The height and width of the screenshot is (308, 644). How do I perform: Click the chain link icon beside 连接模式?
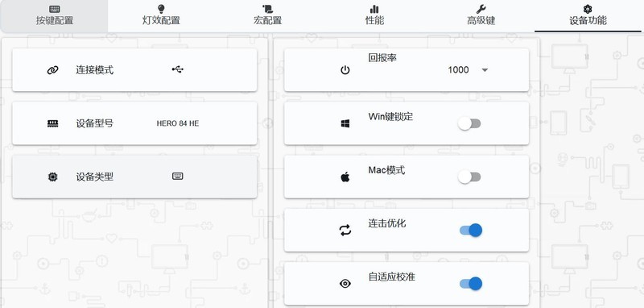52,70
